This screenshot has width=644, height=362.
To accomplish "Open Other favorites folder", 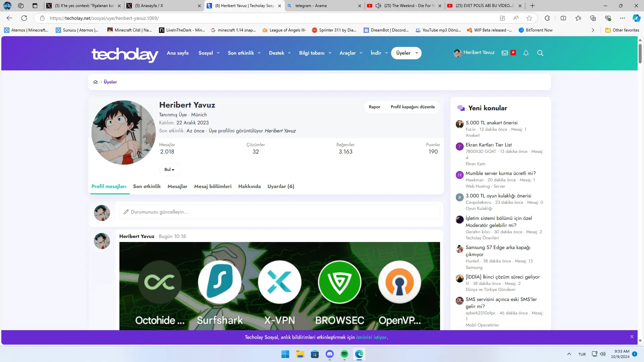I will 622,30.
